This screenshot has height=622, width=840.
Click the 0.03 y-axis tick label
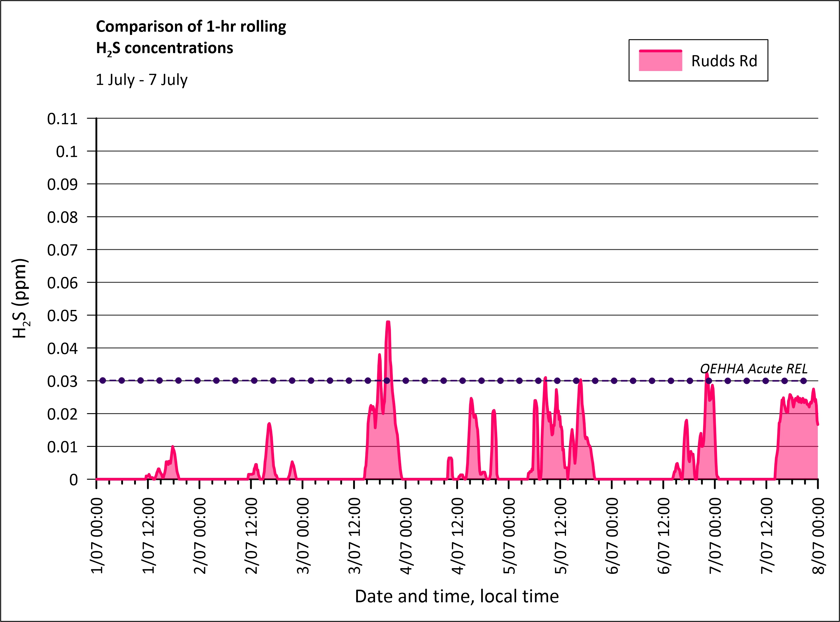point(62,381)
